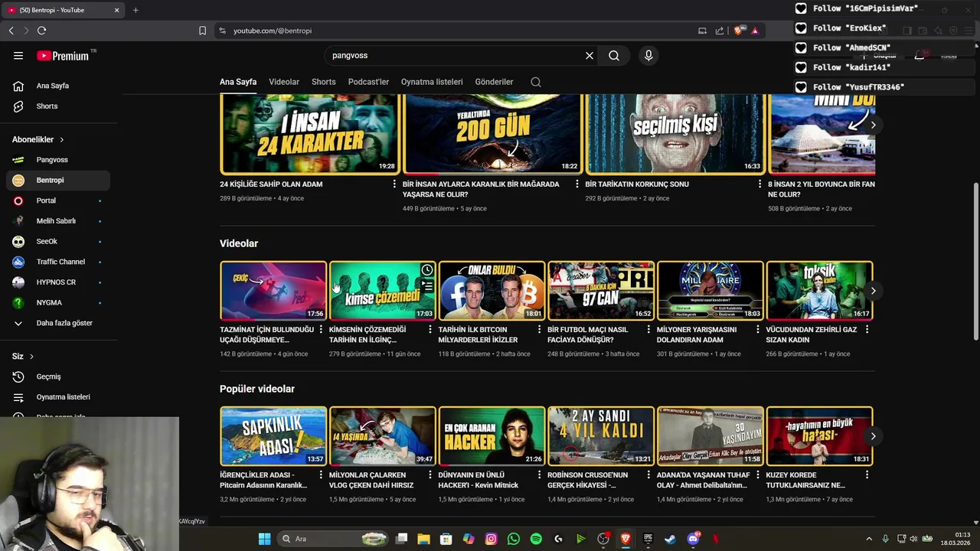Click the Videolar section heading
Image resolution: width=980 pixels, height=551 pixels.
click(x=239, y=243)
